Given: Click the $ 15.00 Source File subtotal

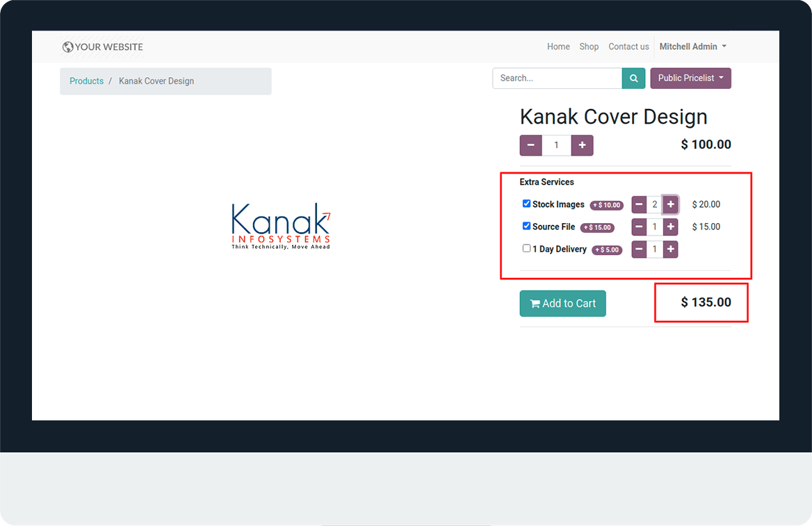Looking at the screenshot, I should coord(706,227).
